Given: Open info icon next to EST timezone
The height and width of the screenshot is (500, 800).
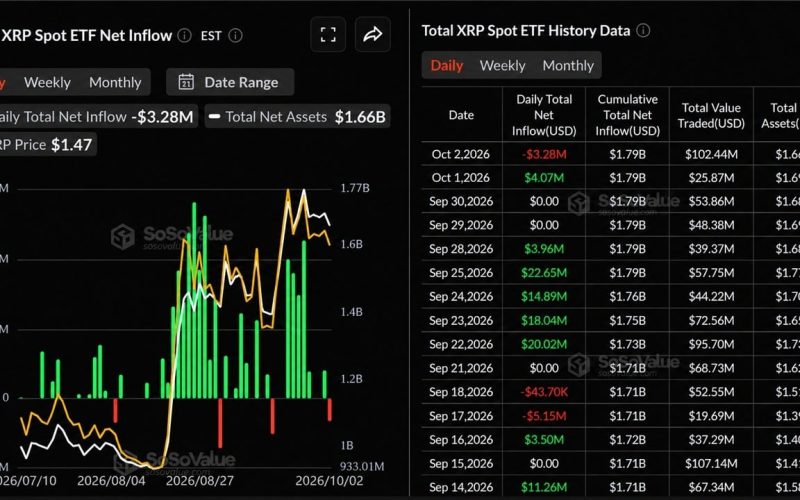Looking at the screenshot, I should coord(235,35).
